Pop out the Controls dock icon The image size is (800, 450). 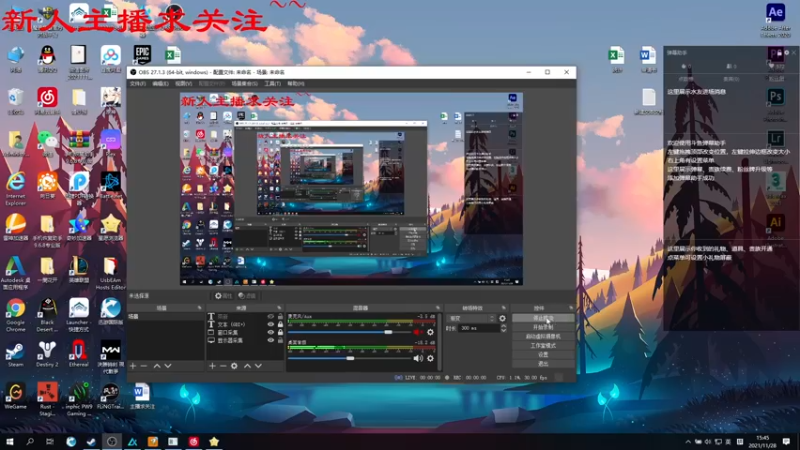pos(571,308)
